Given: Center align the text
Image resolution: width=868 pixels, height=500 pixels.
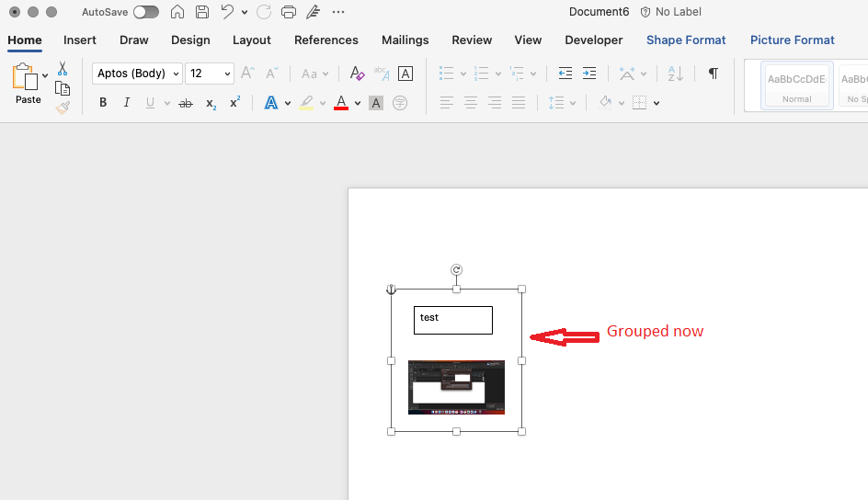Looking at the screenshot, I should click(x=471, y=103).
